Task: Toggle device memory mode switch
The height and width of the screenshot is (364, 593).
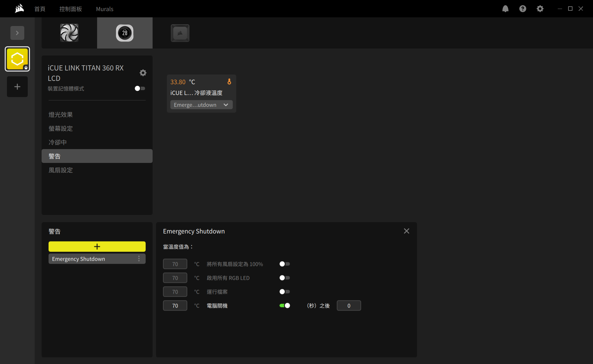Action: [x=140, y=88]
